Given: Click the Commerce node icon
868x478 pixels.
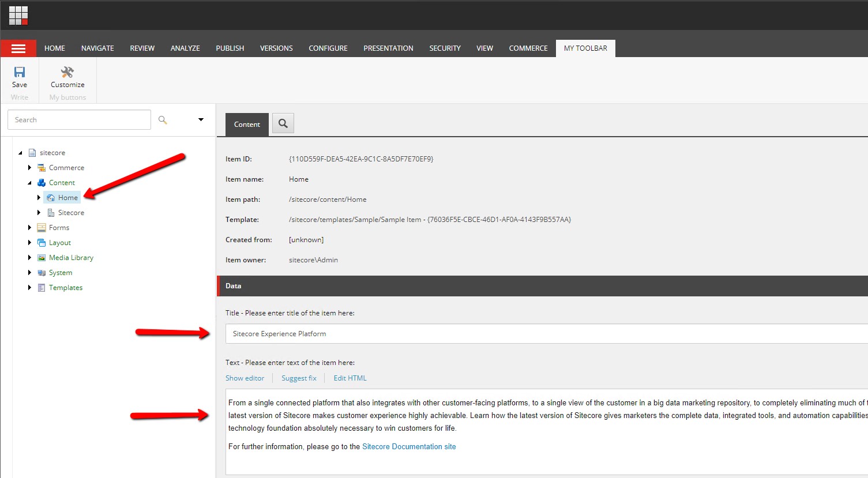Looking at the screenshot, I should click(42, 168).
